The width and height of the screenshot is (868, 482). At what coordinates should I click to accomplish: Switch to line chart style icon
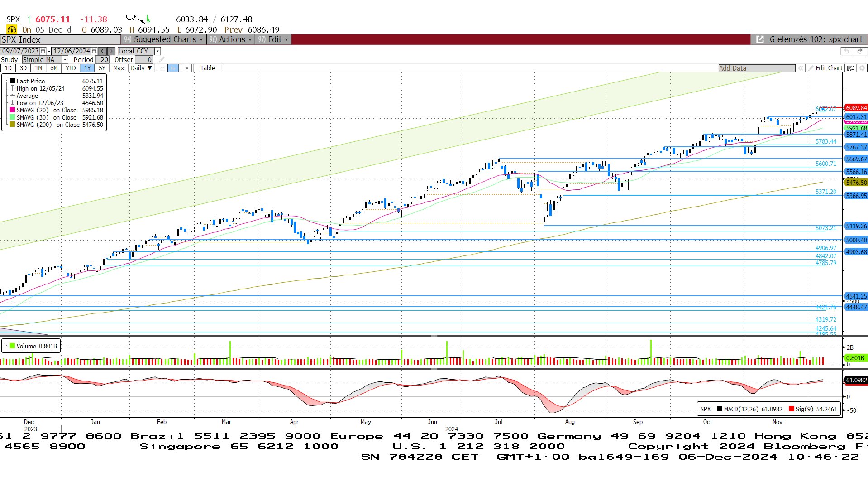162,68
